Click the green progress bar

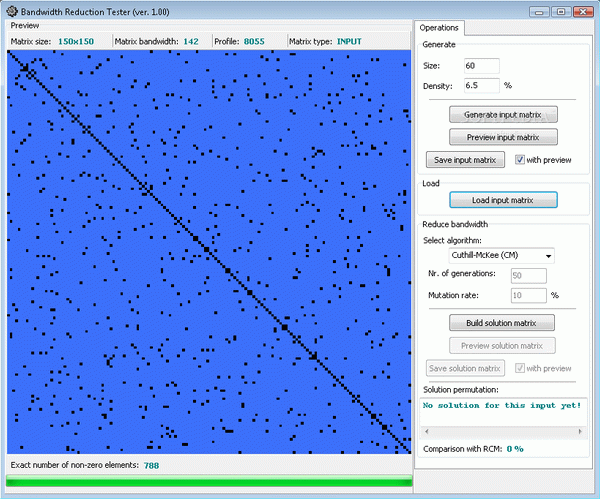(209, 481)
